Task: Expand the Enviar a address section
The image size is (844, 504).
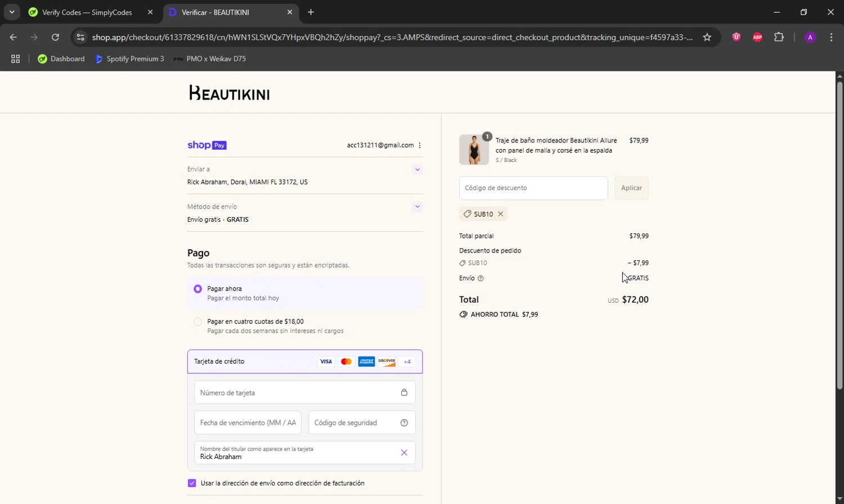Action: click(417, 169)
